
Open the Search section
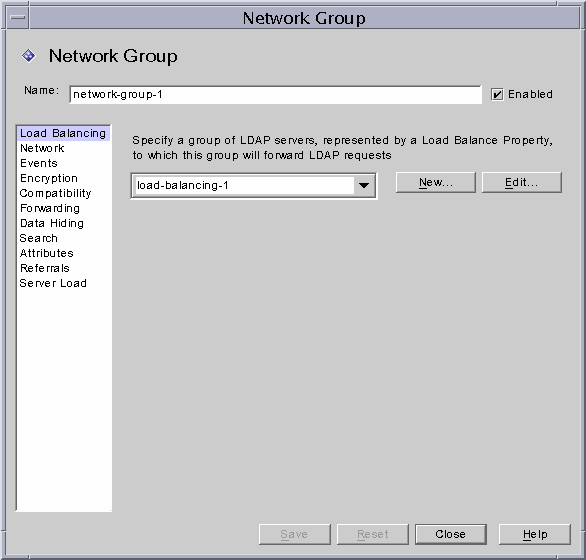pos(64,238)
